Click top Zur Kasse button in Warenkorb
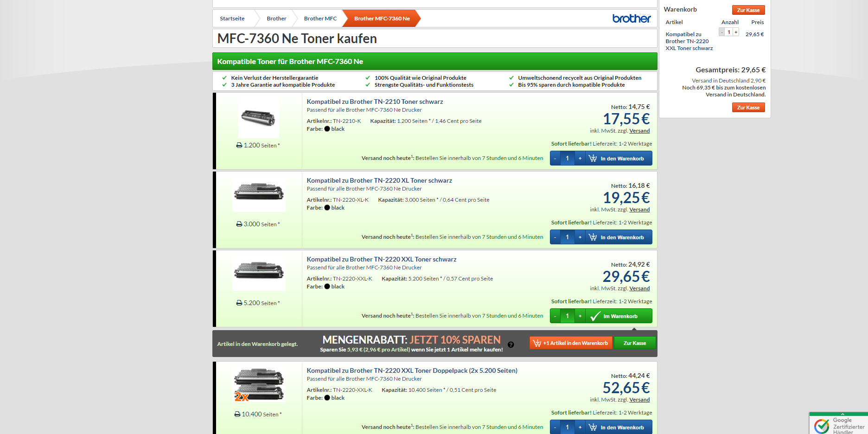 click(748, 10)
